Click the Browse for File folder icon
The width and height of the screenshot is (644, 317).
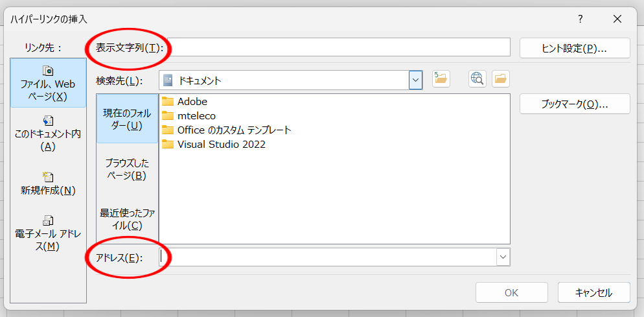click(x=501, y=79)
